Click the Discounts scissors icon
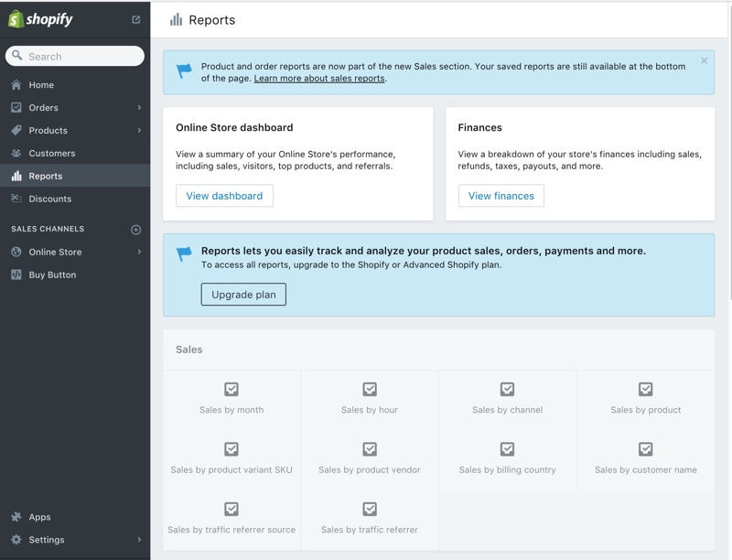The width and height of the screenshot is (732, 560). click(x=16, y=199)
